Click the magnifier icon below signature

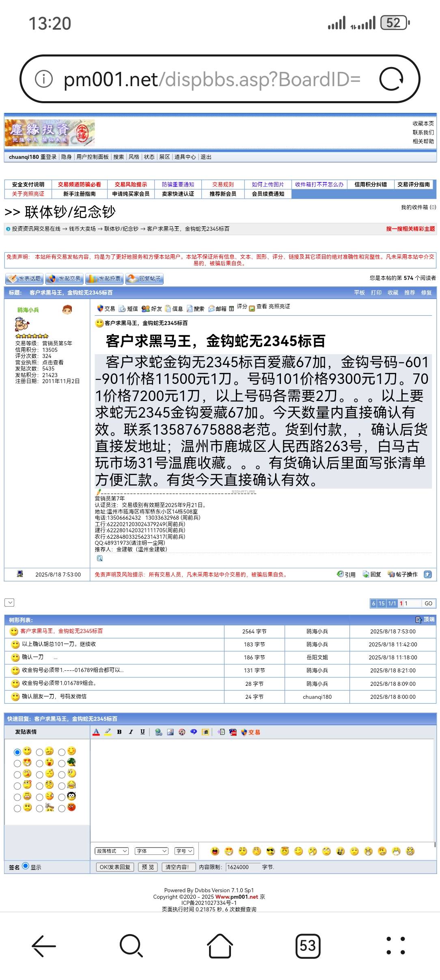(100, 558)
